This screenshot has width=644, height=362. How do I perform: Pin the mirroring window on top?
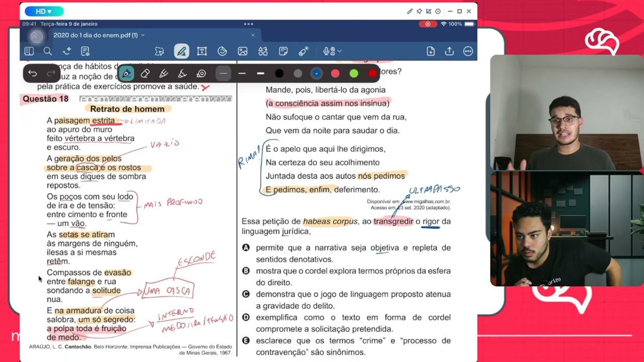coord(419,11)
